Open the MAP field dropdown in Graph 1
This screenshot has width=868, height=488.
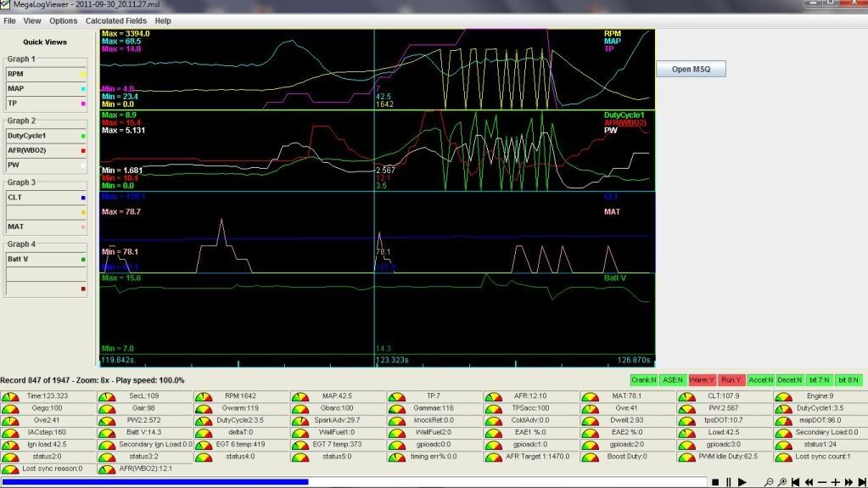(x=46, y=88)
